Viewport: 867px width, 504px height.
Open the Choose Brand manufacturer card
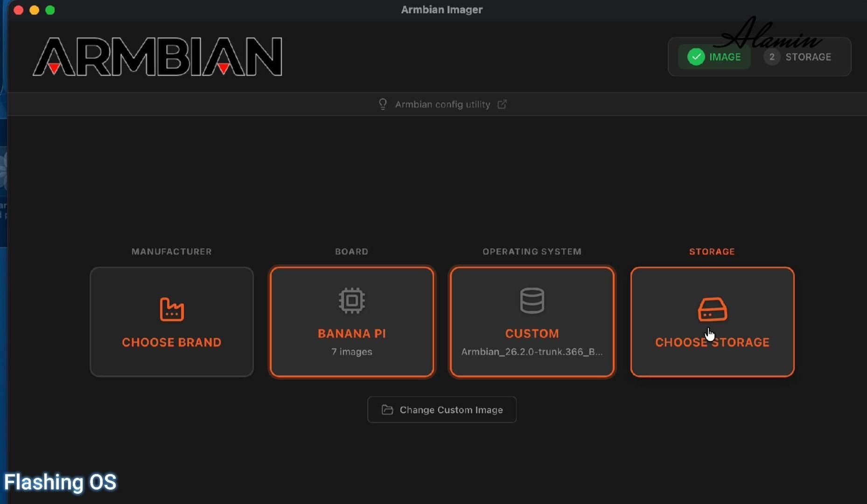click(x=172, y=322)
